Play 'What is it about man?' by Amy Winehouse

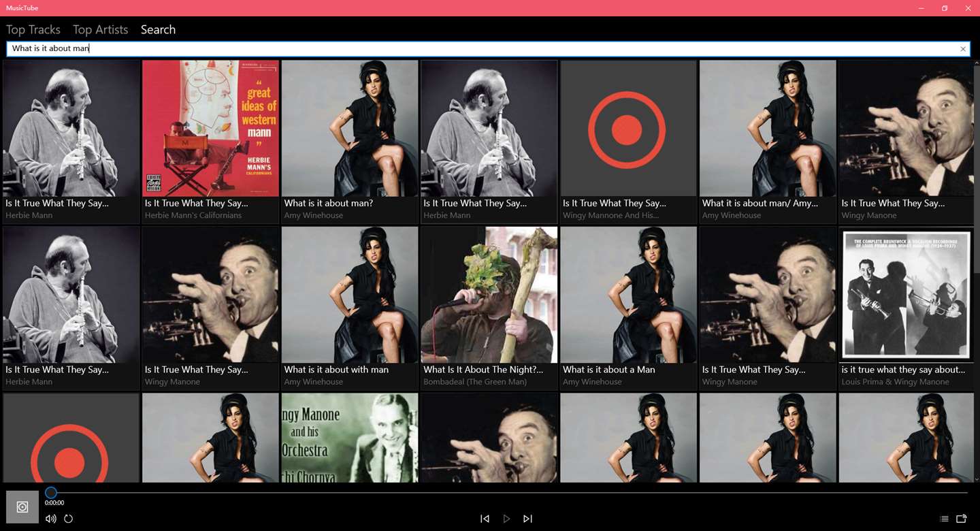point(350,142)
